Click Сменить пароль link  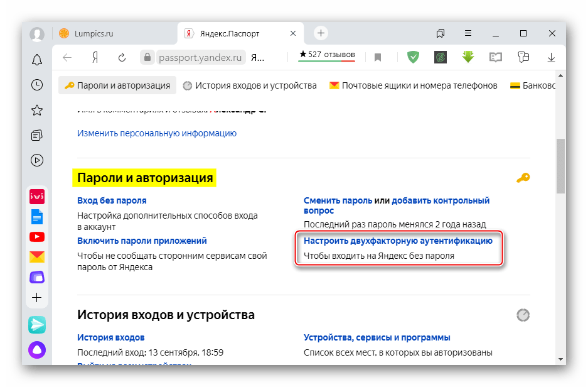pos(338,200)
